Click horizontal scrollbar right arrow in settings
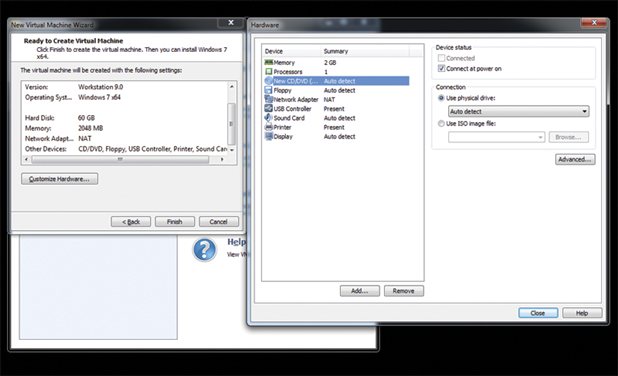Image resolution: width=618 pixels, height=376 pixels. pyautogui.click(x=222, y=159)
